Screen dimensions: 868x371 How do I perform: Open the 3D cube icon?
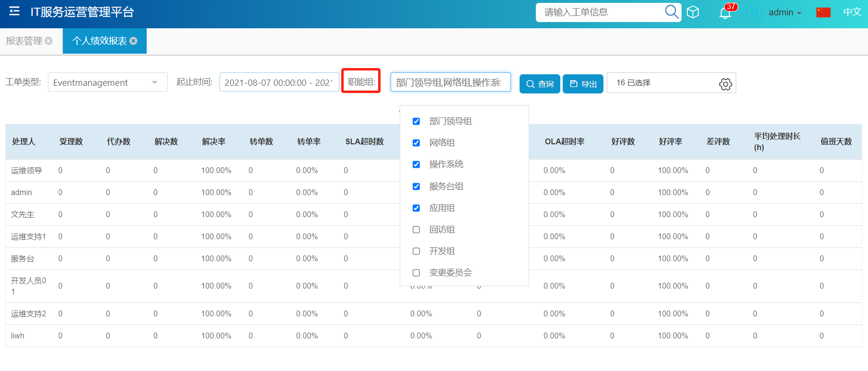pyautogui.click(x=693, y=12)
